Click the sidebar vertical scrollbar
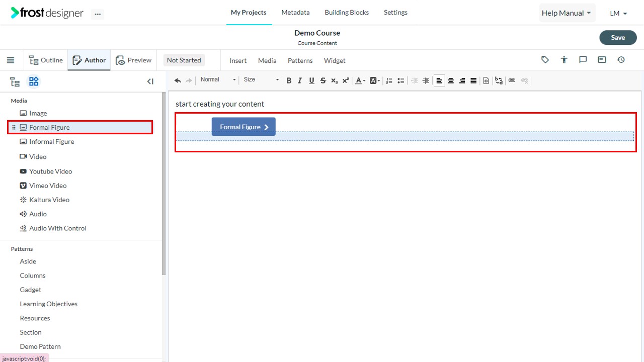 click(164, 184)
